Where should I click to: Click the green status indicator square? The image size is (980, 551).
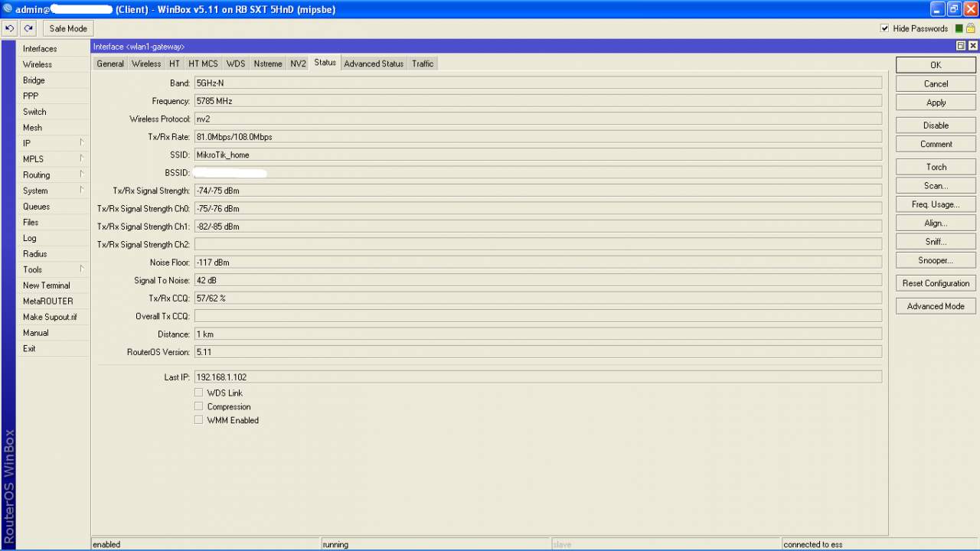point(959,28)
